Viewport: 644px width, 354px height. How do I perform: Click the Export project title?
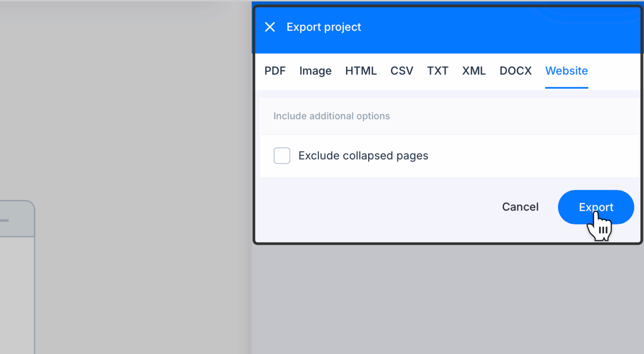tap(324, 27)
